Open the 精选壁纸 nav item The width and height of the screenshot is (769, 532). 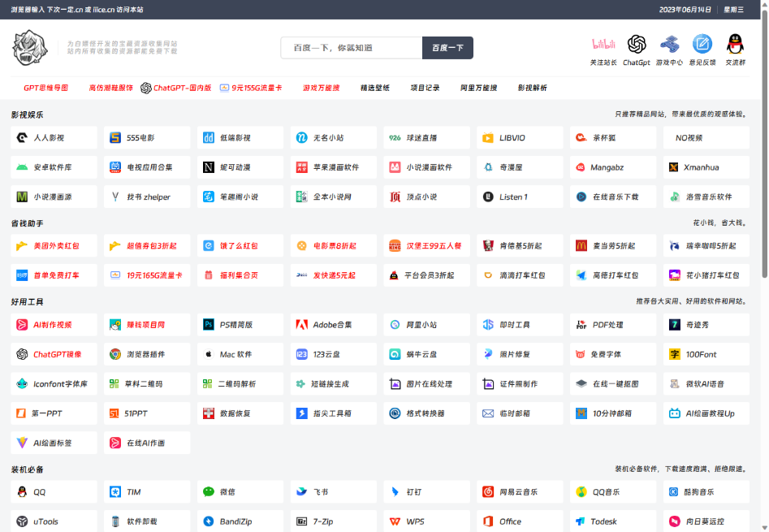[374, 88]
